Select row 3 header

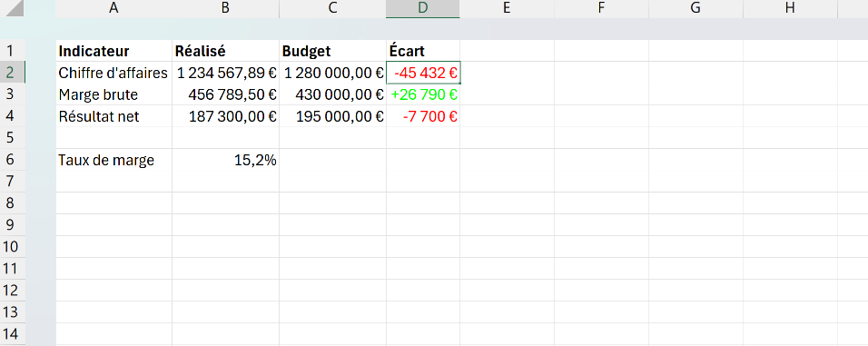tap(12, 94)
